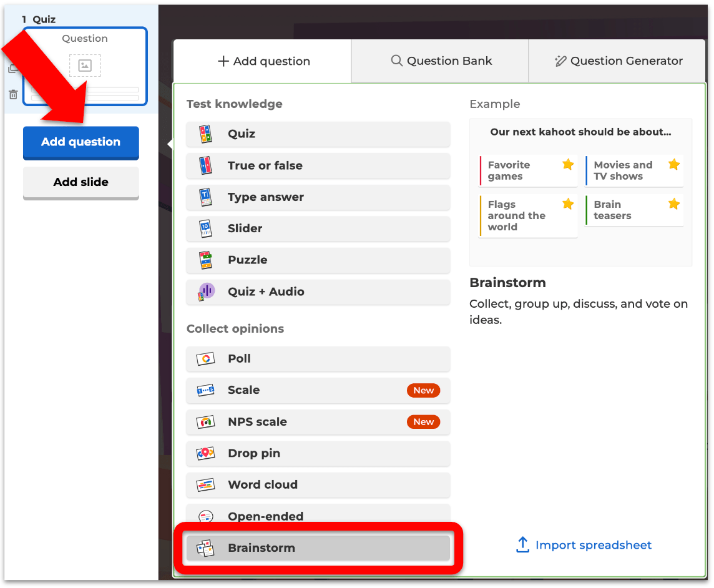
Task: Choose the Quiz question type
Action: pos(318,134)
